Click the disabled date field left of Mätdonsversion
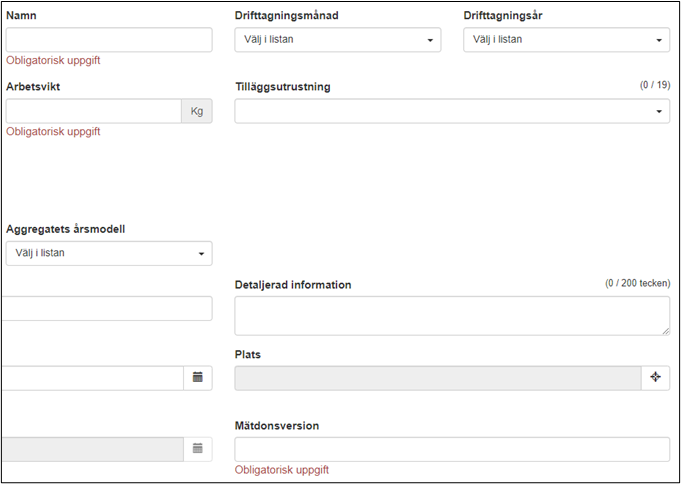The width and height of the screenshot is (681, 484). click(x=92, y=449)
